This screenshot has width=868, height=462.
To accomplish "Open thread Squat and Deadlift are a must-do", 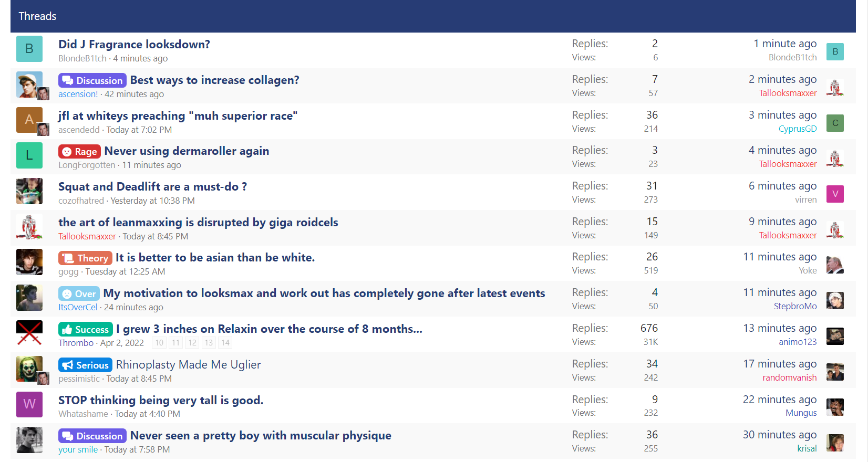I will coord(152,186).
